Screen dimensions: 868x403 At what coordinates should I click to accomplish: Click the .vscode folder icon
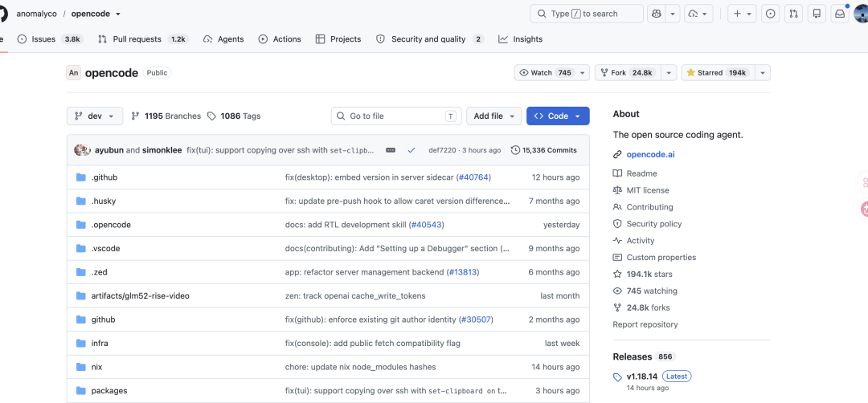click(x=81, y=249)
